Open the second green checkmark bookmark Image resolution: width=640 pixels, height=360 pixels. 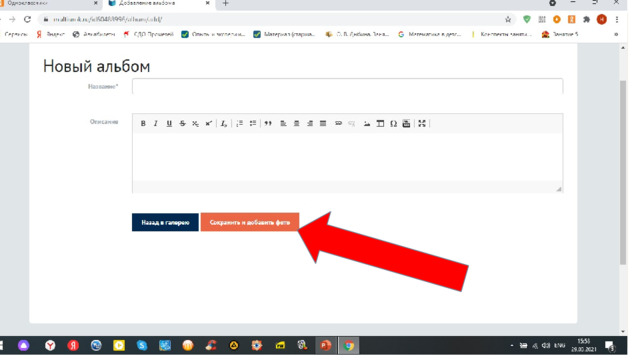[284, 34]
